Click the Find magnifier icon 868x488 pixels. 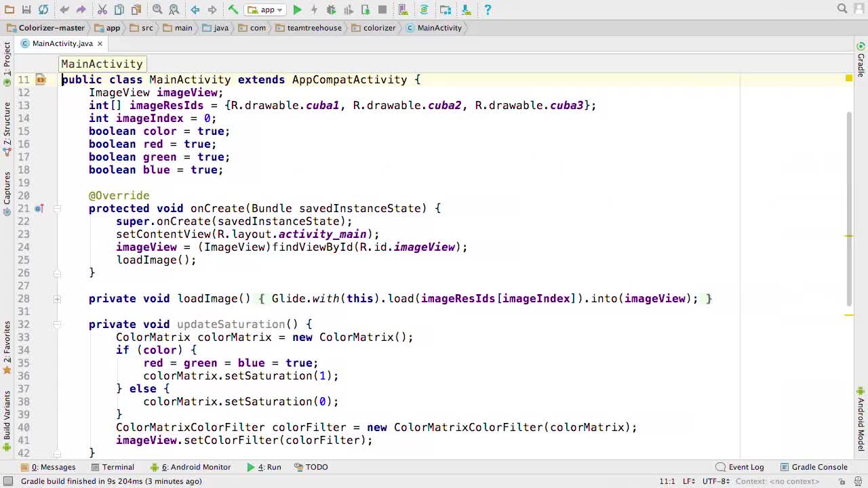click(x=157, y=9)
